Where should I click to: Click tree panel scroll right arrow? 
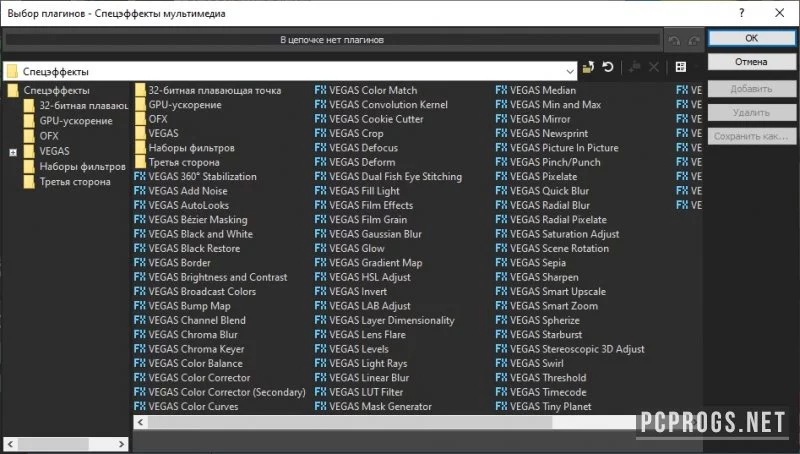pyautogui.click(x=121, y=444)
